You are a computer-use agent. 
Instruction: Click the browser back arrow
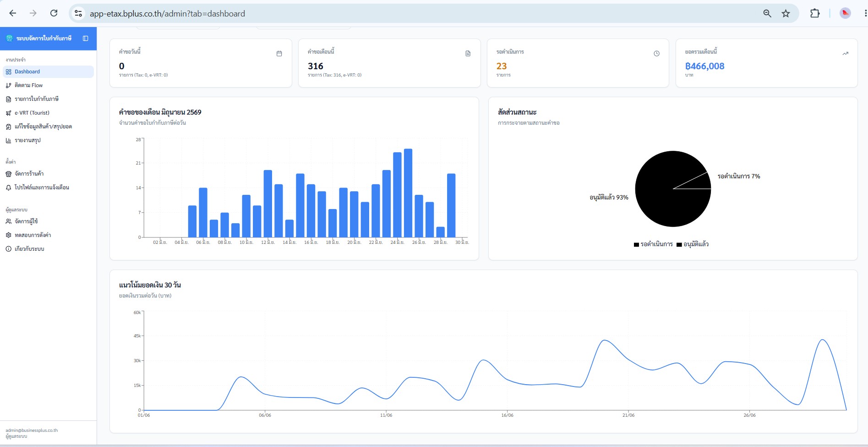(13, 13)
